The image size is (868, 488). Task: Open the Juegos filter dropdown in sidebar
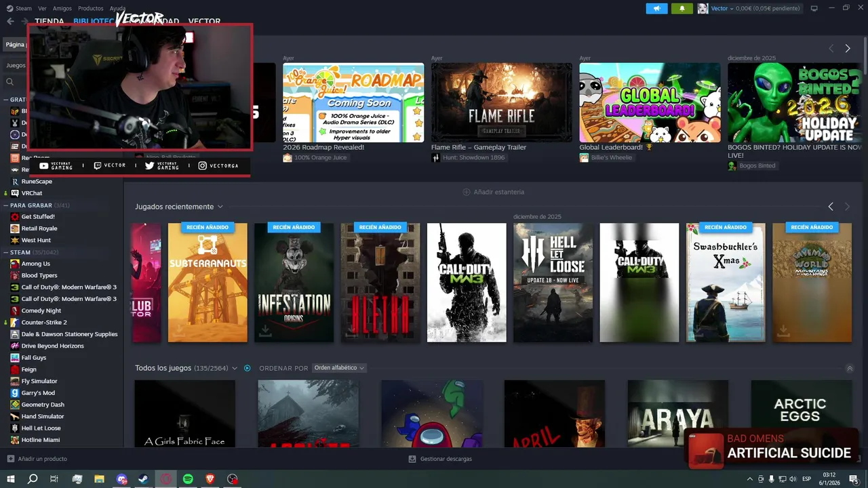(x=16, y=66)
